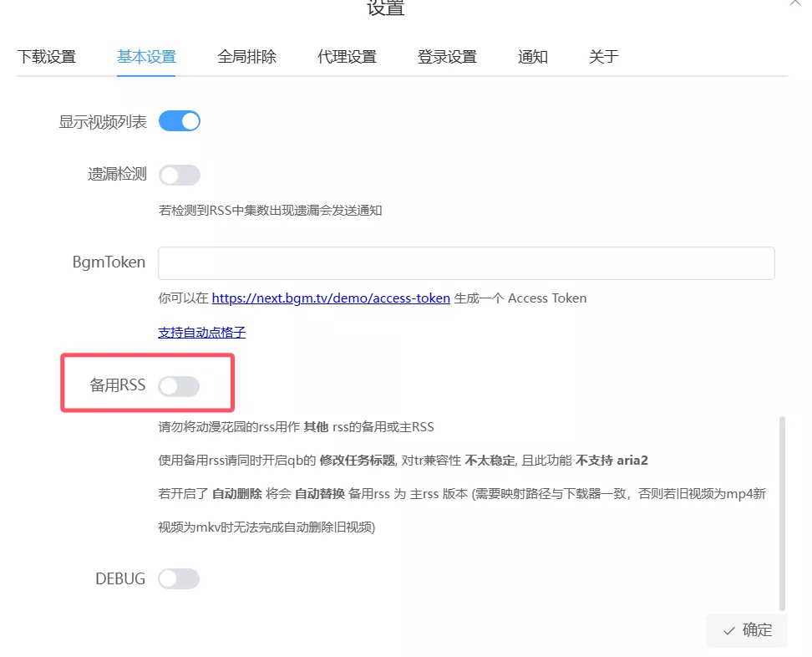This screenshot has height=657, width=812.
Task: Enable the 遗漏检测 toggle
Action: (x=180, y=175)
